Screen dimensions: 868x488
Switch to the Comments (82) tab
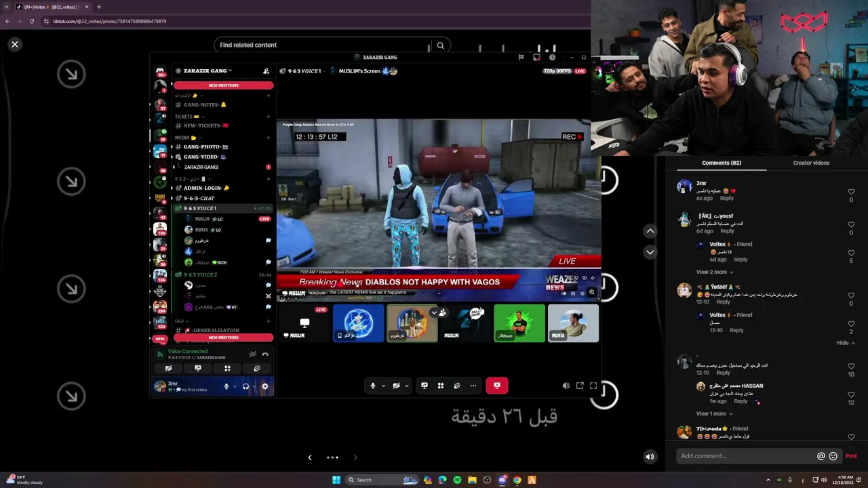(x=722, y=163)
